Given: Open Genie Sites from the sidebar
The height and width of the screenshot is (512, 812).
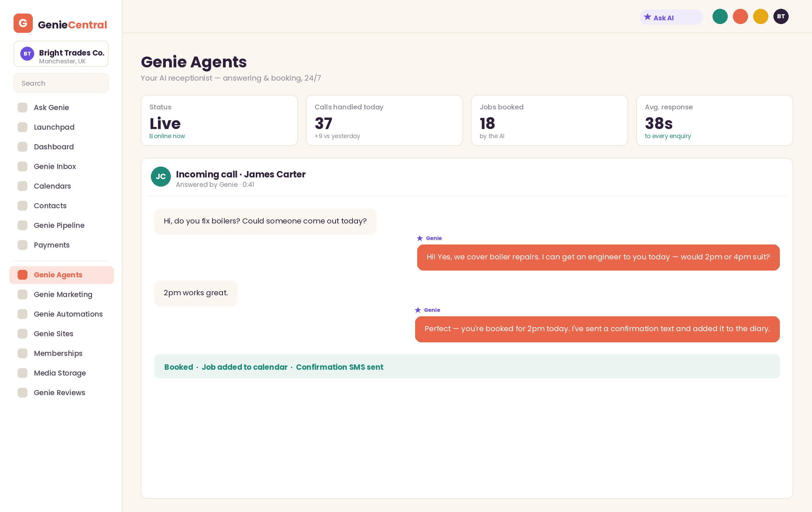Looking at the screenshot, I should click(x=62, y=334).
